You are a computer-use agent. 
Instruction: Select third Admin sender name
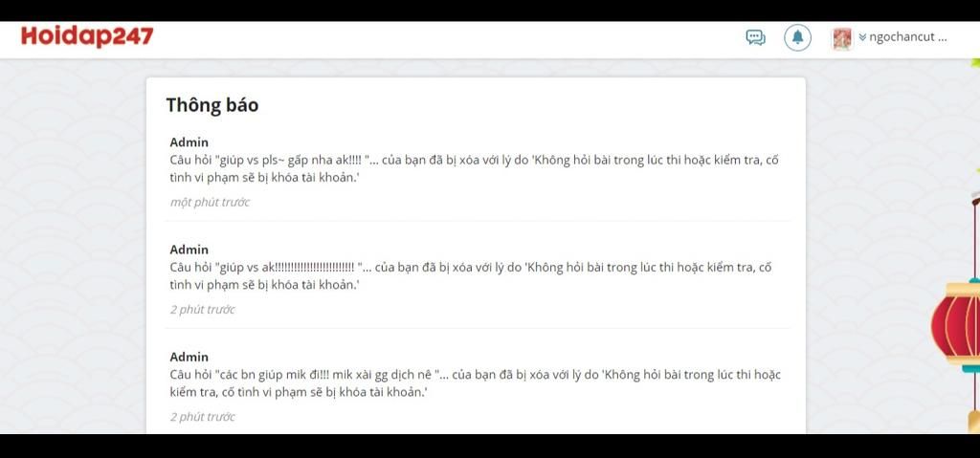[x=189, y=358]
